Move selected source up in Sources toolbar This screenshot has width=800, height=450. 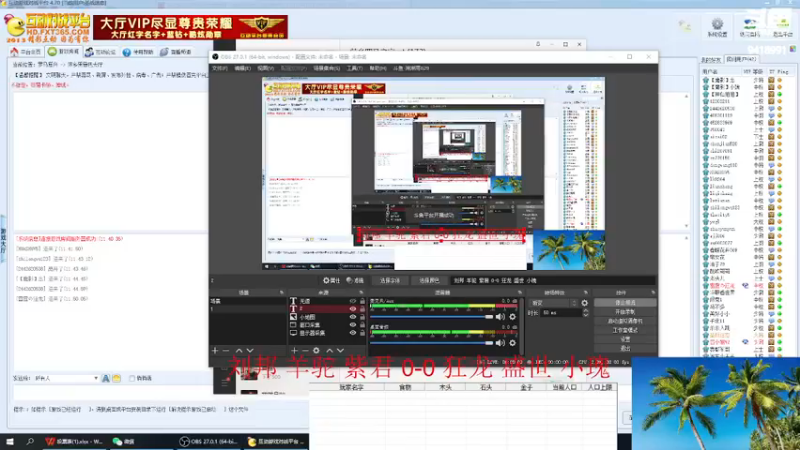(x=330, y=351)
